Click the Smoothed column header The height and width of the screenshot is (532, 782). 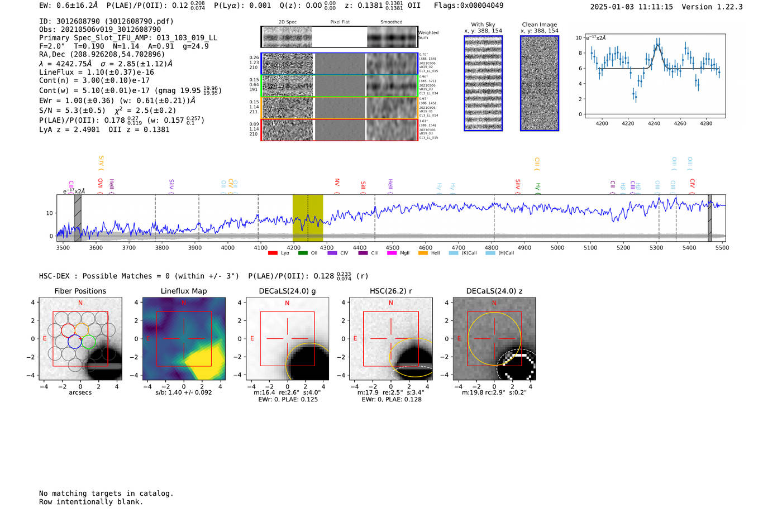392,22
